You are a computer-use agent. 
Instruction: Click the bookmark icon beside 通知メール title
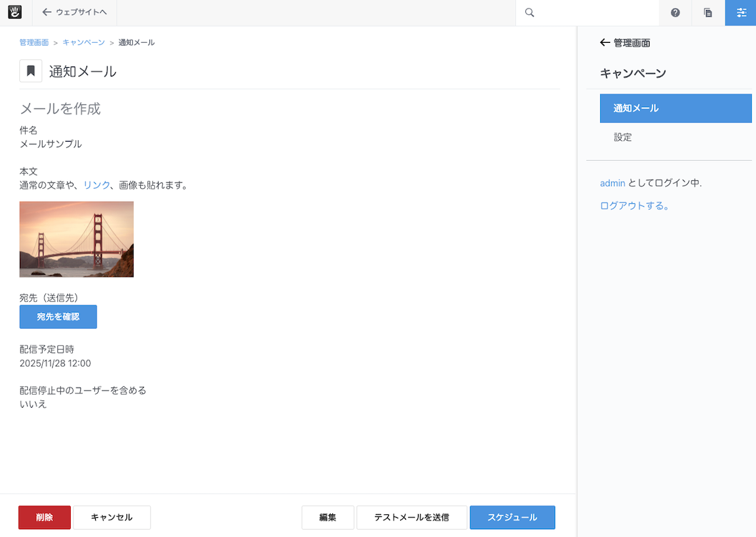(31, 72)
